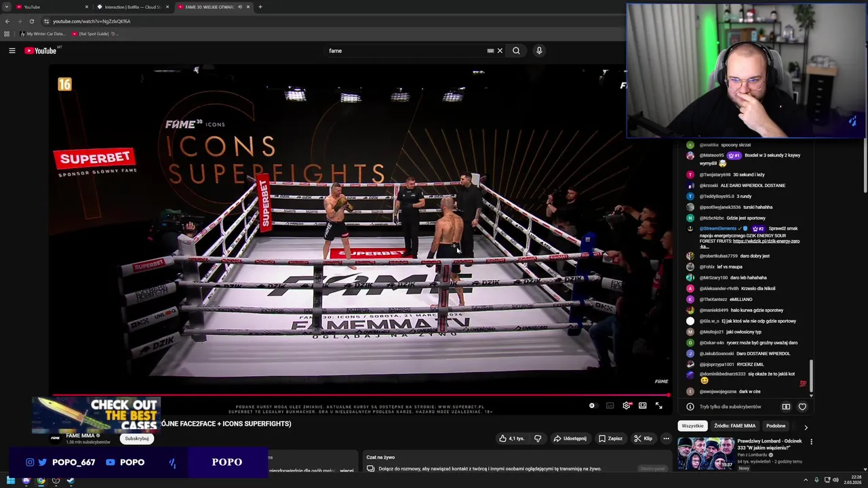Toggle subtitles in the video player
868x488 pixels.
click(610, 405)
